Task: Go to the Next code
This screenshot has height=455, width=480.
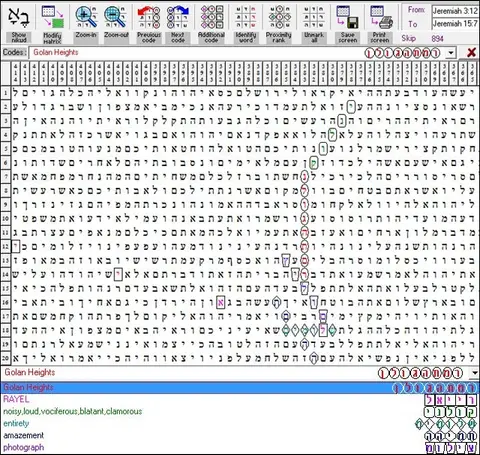Action: click(178, 17)
